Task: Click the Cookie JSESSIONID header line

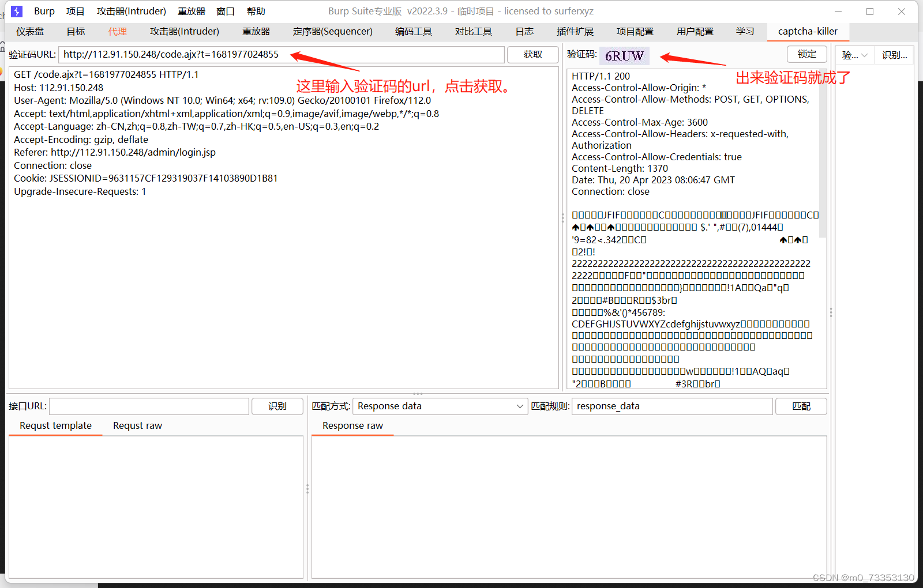Action: (x=146, y=178)
